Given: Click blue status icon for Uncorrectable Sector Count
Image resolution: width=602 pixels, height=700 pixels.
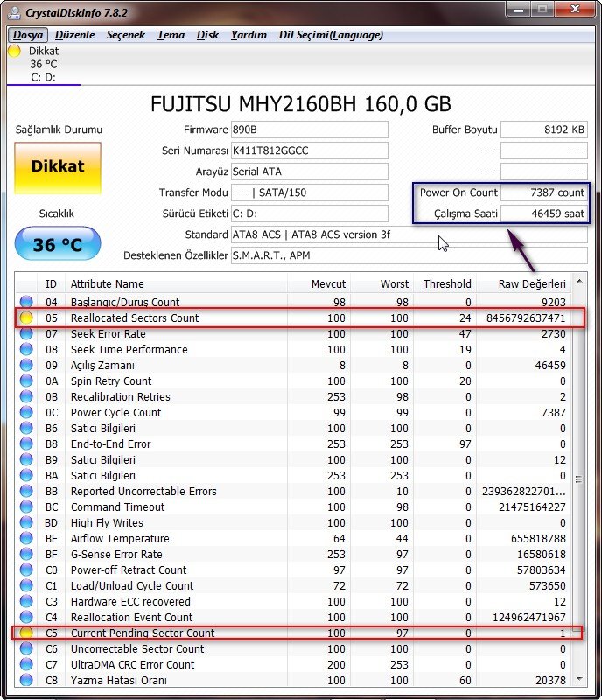Looking at the screenshot, I should (x=26, y=647).
